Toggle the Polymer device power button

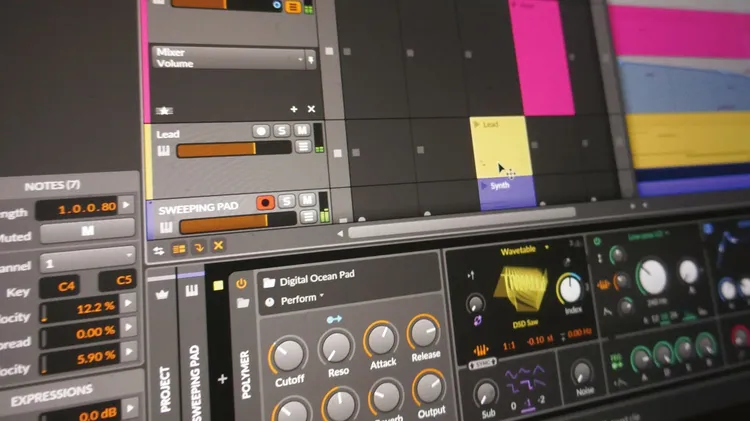coord(241,283)
